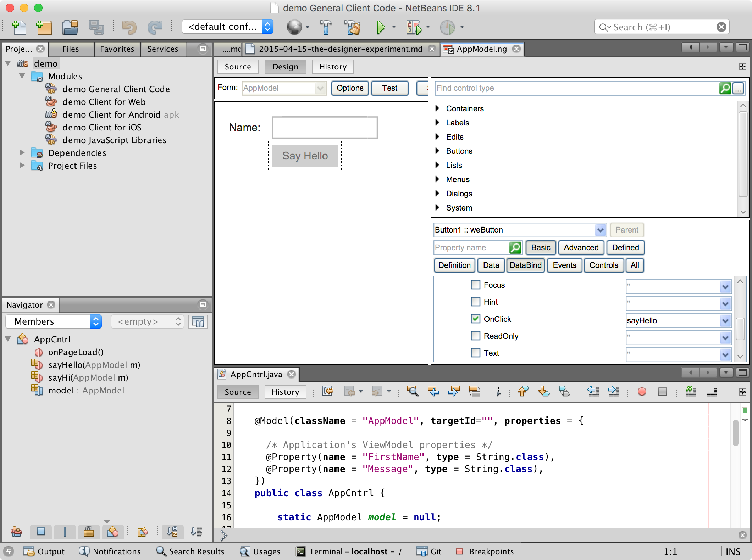Click the Undo toolbar icon
752x560 pixels.
(129, 27)
